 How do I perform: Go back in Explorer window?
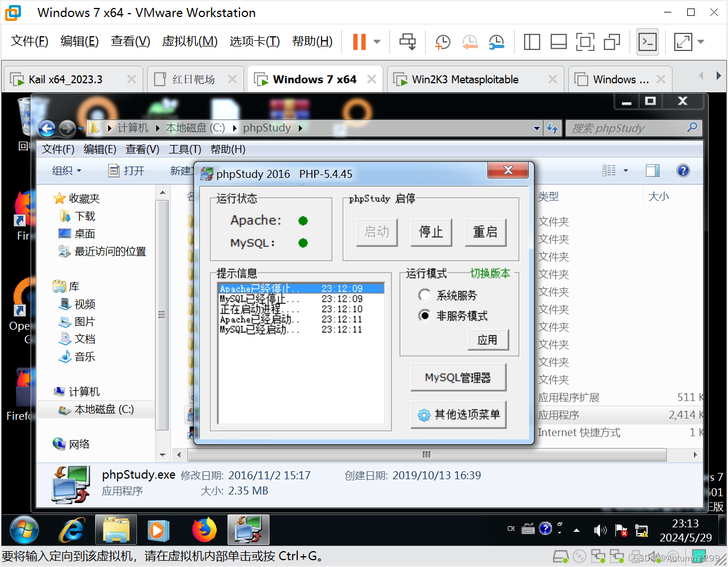pos(47,129)
